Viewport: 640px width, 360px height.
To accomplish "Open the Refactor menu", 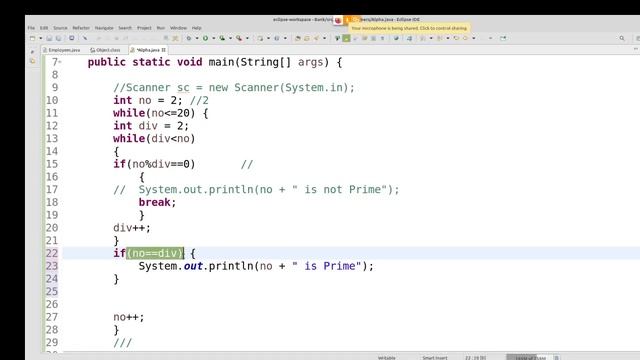I will point(81,28).
